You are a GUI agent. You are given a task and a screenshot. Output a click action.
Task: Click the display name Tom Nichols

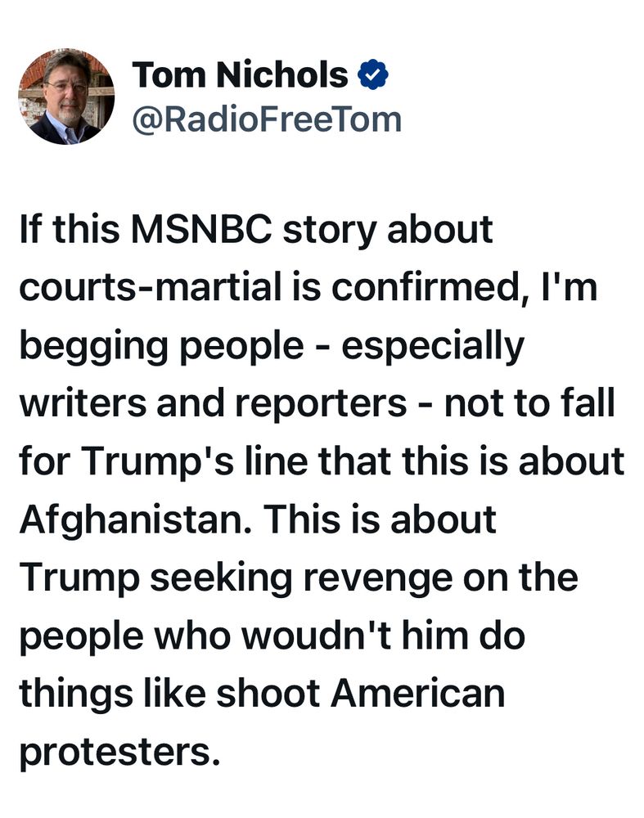tap(240, 76)
